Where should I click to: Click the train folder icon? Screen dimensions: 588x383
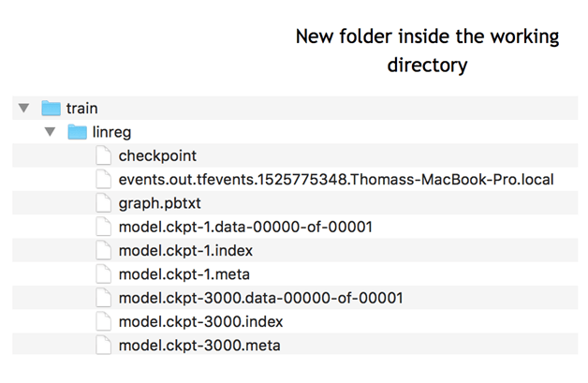(51, 109)
